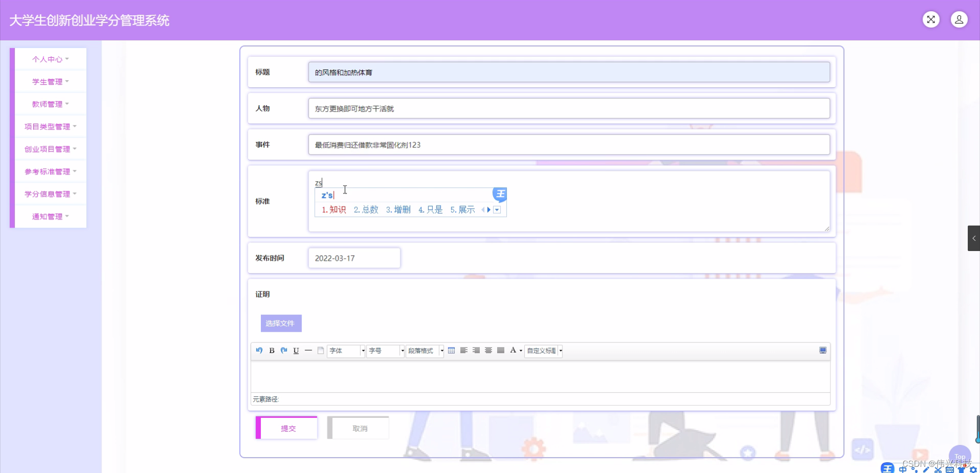Open the 段落格式 paragraph format dropdown
The height and width of the screenshot is (473, 980).
click(425, 351)
